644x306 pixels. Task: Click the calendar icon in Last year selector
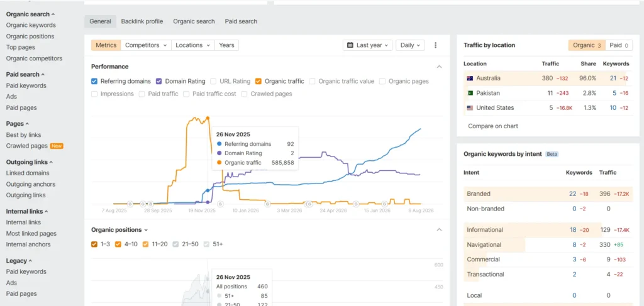tap(350, 45)
